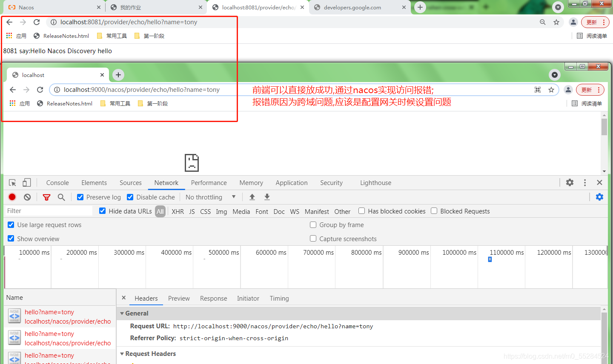613x364 pixels.
Task: Switch to the Console tab
Action: coord(57,183)
